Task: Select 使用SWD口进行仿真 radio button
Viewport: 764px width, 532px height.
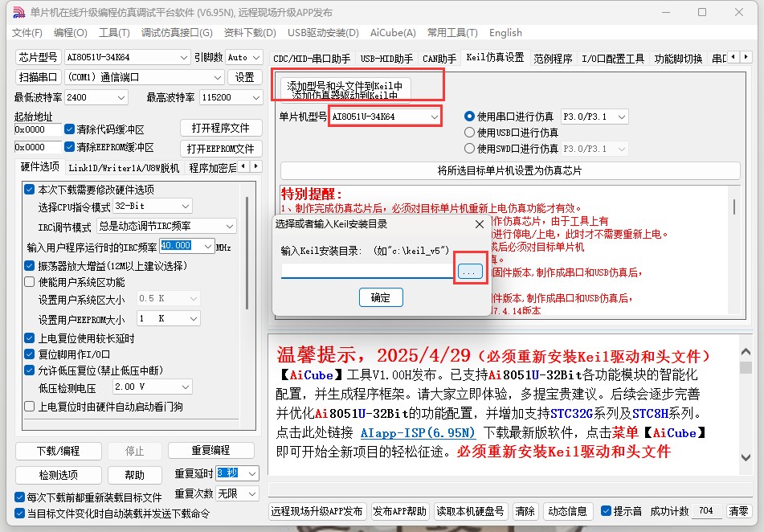Action: coord(469,148)
